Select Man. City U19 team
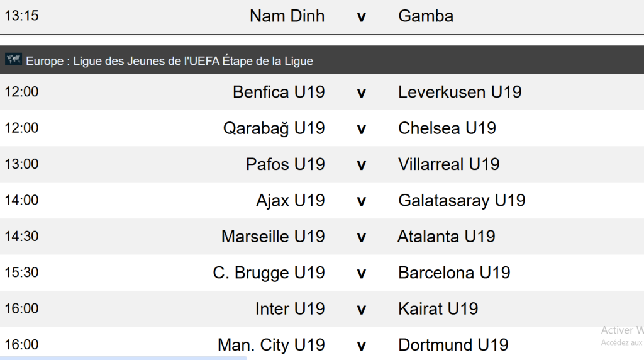This screenshot has height=360, width=644. coord(271,345)
